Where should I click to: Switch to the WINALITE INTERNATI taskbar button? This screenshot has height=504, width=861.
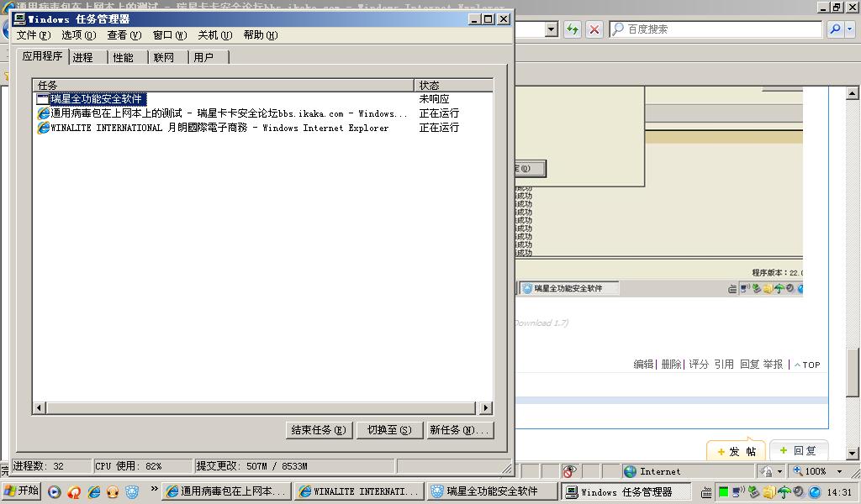click(x=360, y=491)
